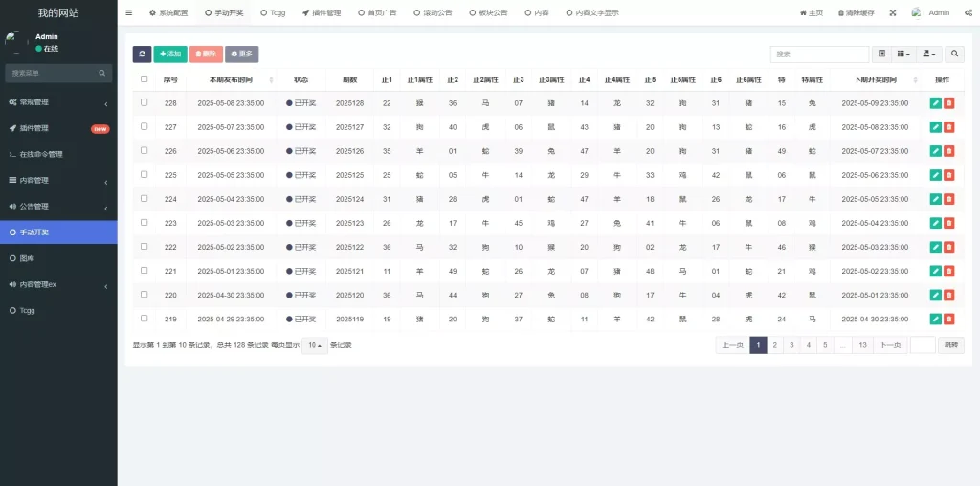
Task: Select the checkbox for row 222
Action: tap(145, 246)
